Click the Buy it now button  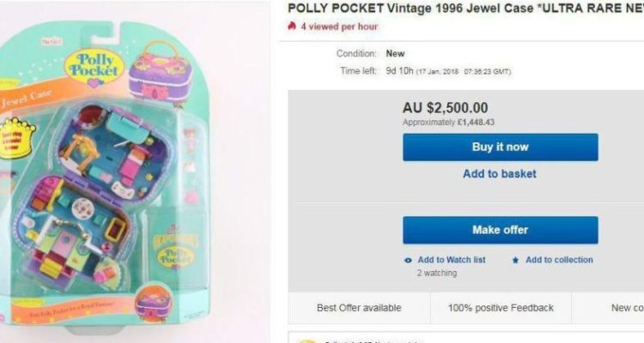pyautogui.click(x=501, y=147)
